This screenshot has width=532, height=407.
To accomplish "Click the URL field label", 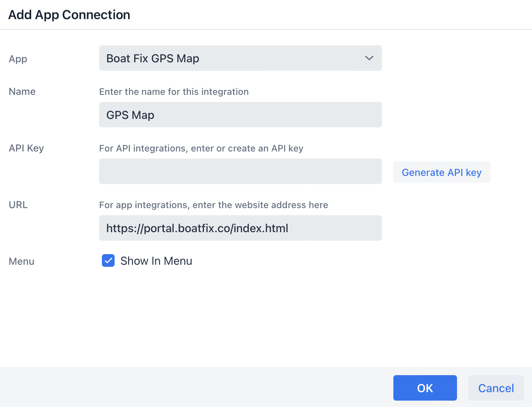I will [18, 205].
